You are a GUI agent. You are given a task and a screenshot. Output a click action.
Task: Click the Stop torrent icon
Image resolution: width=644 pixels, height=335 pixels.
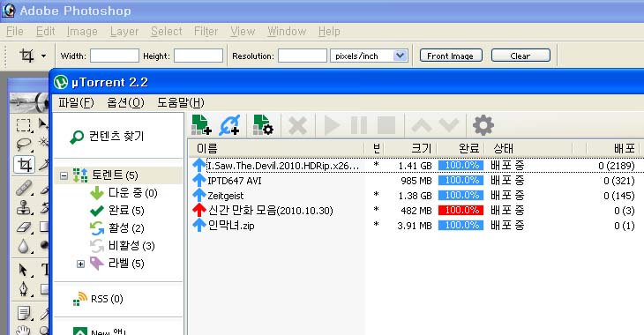(x=386, y=125)
